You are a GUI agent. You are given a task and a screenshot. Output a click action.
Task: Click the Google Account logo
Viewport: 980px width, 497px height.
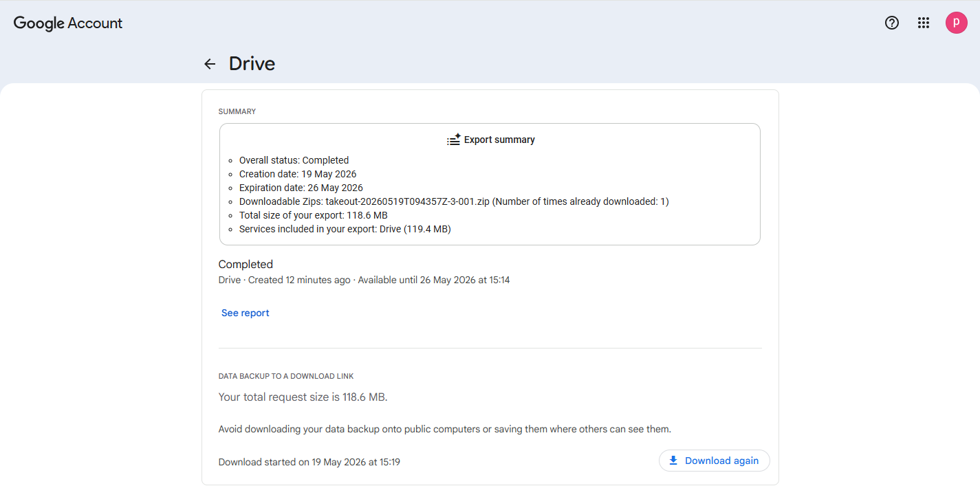point(68,23)
